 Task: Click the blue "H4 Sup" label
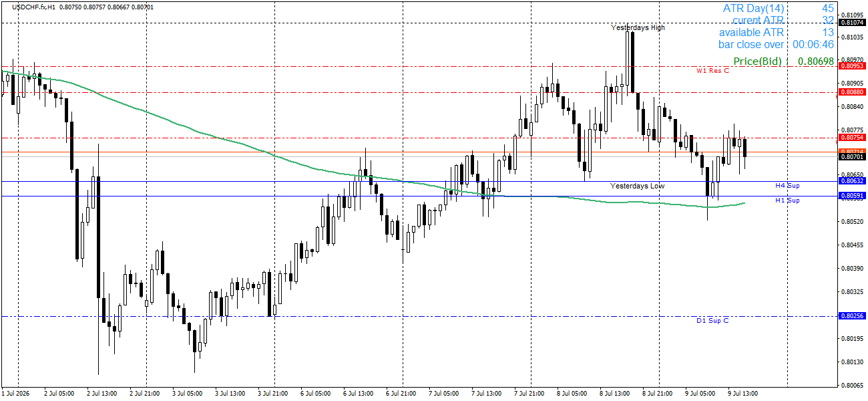[787, 185]
